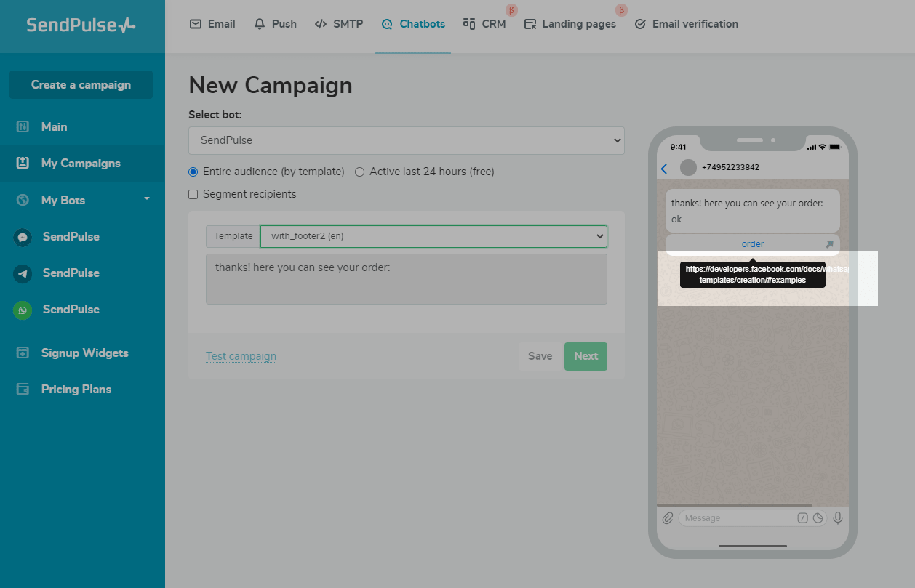Viewport: 915px width, 588px height.
Task: Click the SendPulse logo
Action: pos(81,25)
